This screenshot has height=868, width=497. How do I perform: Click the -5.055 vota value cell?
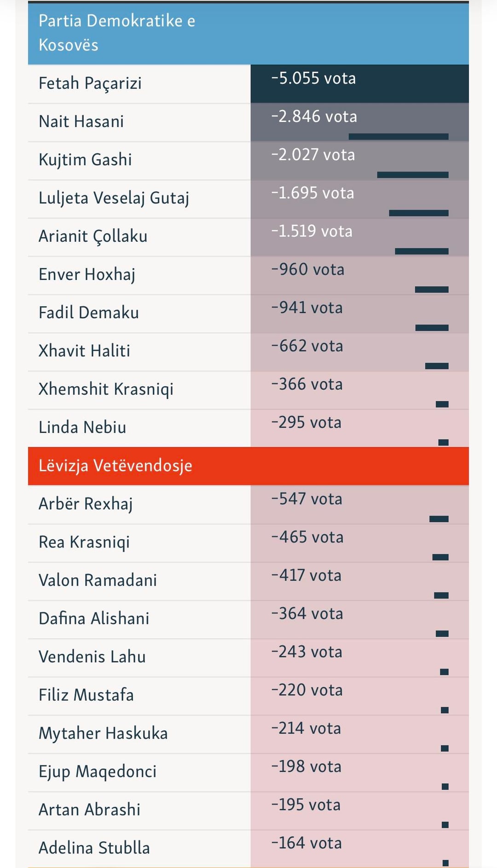pos(313,79)
